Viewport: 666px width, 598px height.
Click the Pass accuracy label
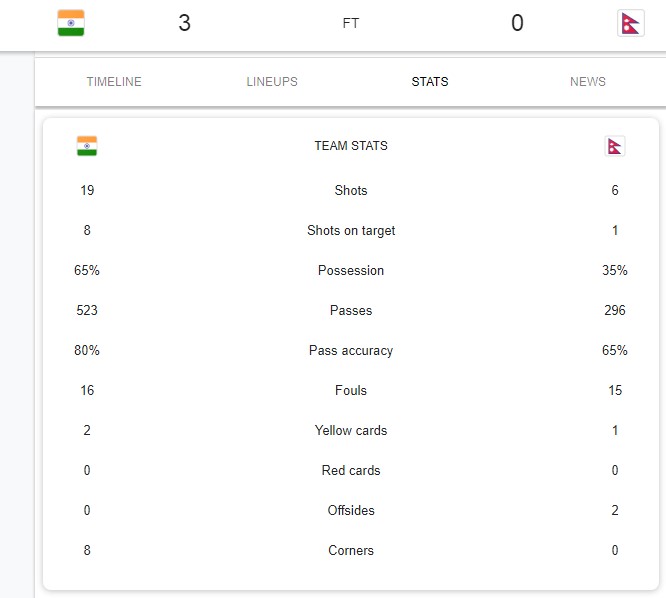tap(351, 350)
